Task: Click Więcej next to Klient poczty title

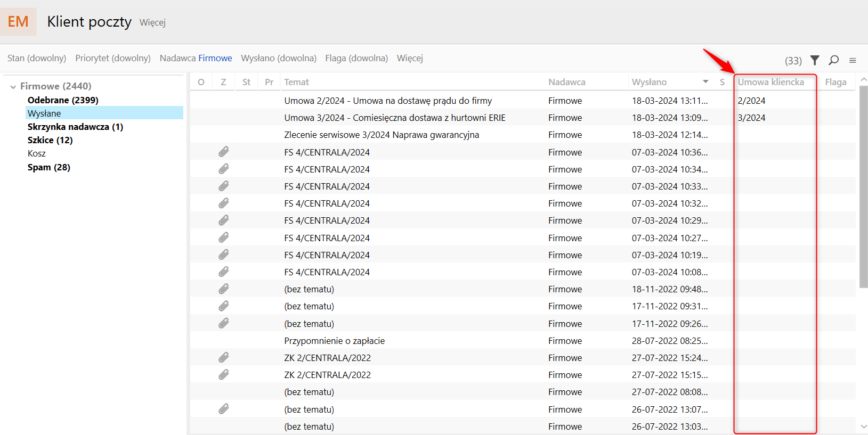Action: [x=152, y=22]
